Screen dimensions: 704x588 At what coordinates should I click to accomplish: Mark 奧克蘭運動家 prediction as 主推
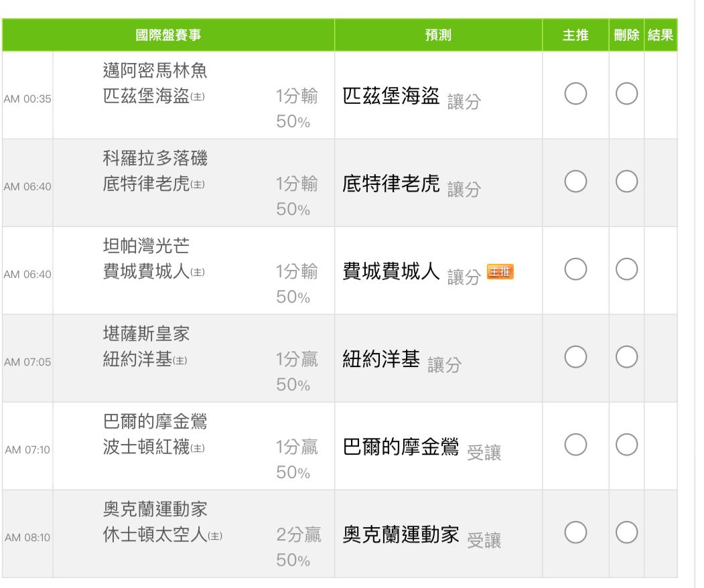pos(576,533)
